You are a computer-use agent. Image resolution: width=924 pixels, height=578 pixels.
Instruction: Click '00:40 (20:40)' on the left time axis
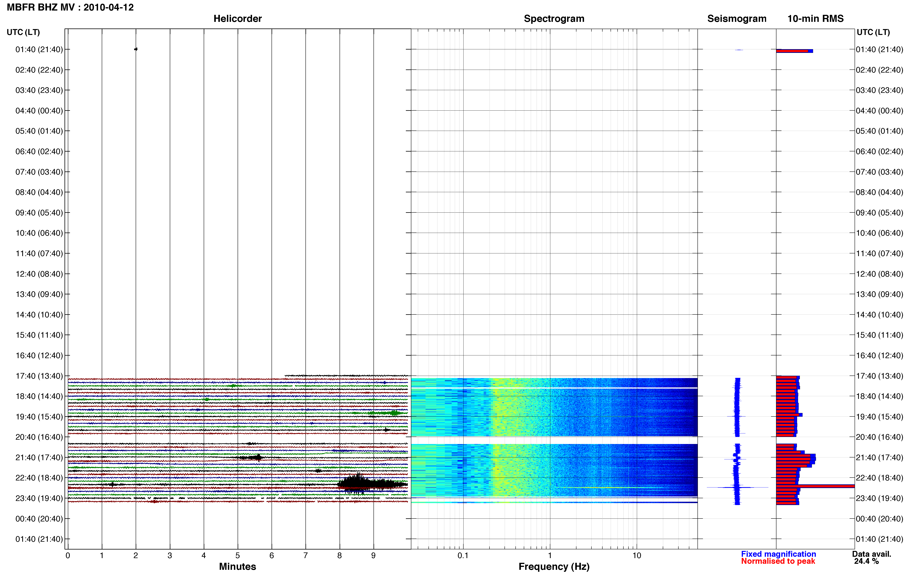(x=39, y=519)
